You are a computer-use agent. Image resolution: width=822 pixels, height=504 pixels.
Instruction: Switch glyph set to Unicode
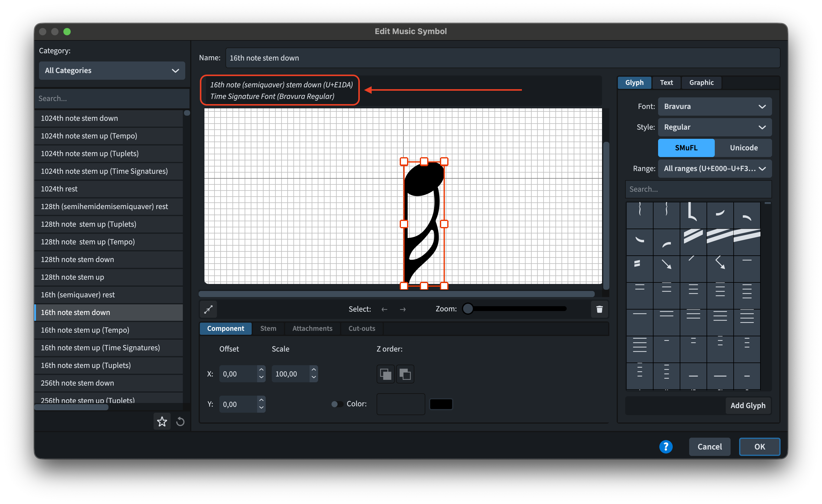coord(743,148)
